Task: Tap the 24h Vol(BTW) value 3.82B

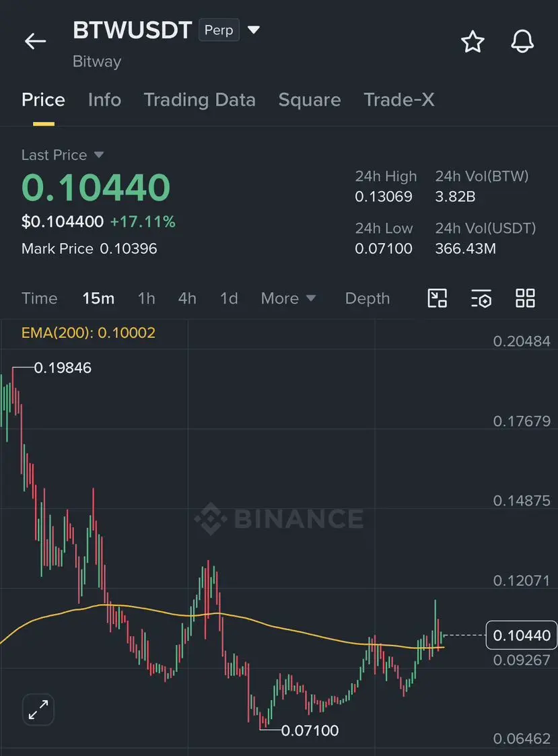Action: (x=455, y=197)
